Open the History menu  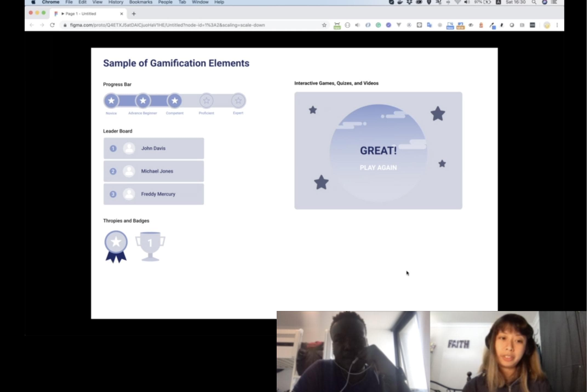[116, 2]
